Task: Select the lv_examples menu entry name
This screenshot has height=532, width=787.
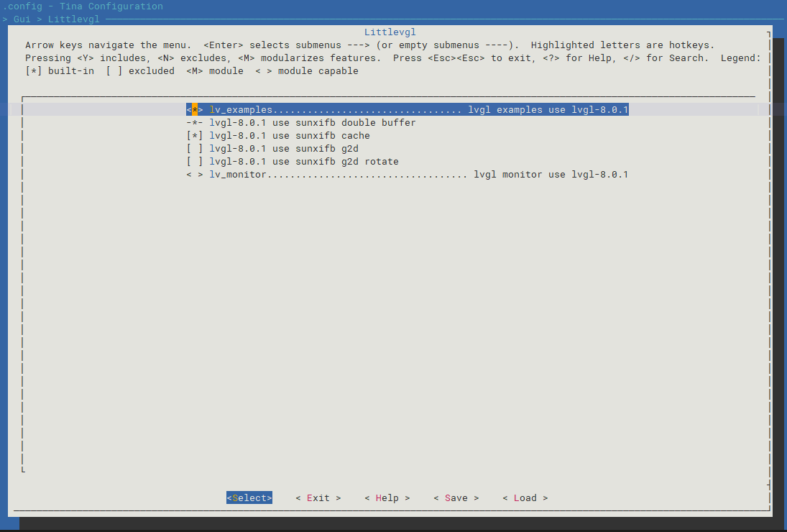Action: 241,110
